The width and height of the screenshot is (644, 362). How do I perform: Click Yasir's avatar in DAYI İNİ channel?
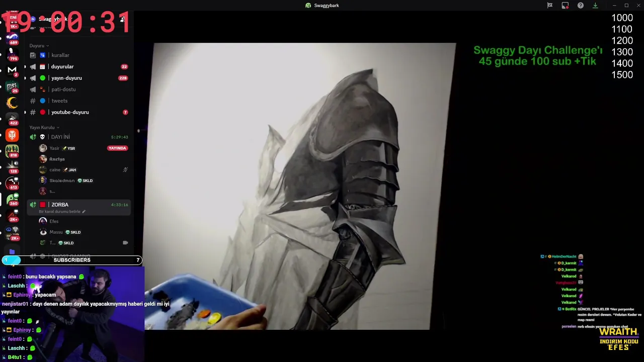click(43, 148)
